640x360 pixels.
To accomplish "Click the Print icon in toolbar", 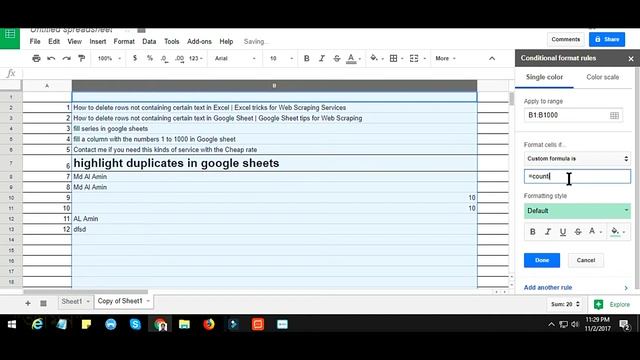I will [x=36, y=58].
